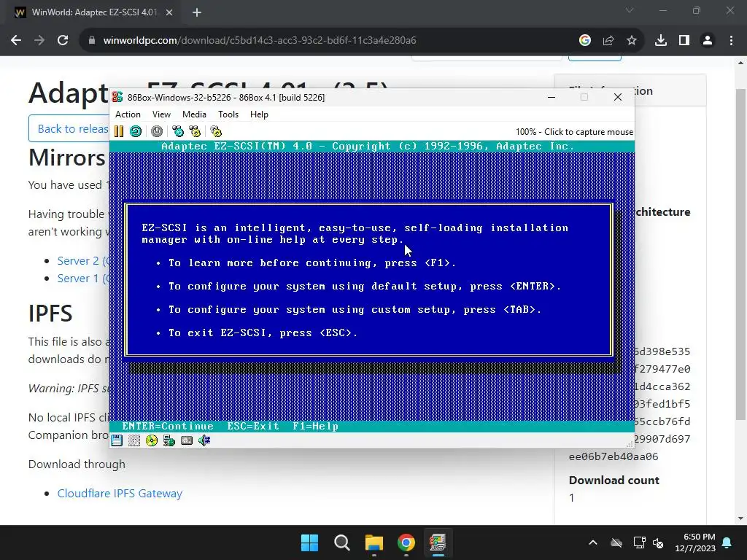Open Server 2 mirror link

pos(83,261)
